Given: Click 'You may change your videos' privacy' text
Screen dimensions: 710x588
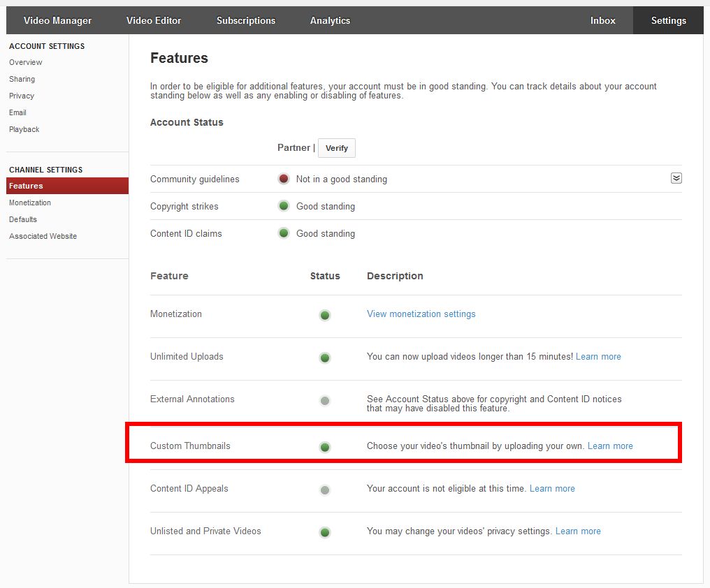Looking at the screenshot, I should coord(459,531).
